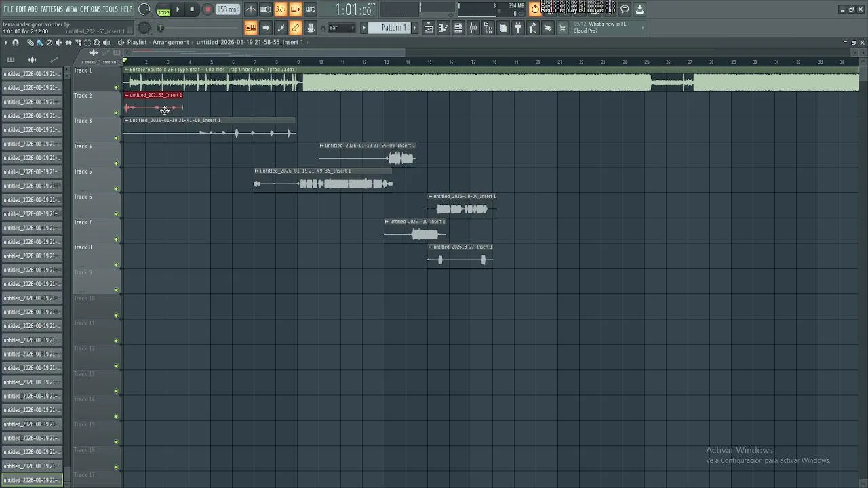Screen dimensions: 868x488
Task: Select the Paint brush tool
Action: [x=40, y=43]
